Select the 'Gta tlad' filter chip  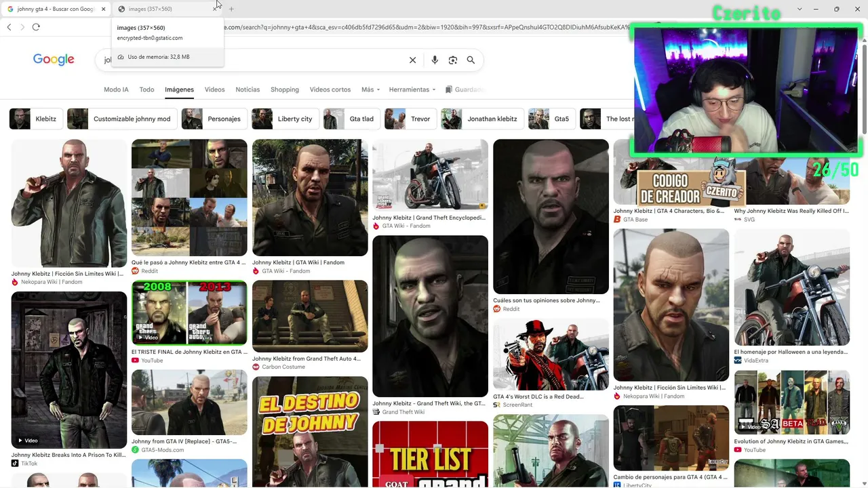point(351,119)
